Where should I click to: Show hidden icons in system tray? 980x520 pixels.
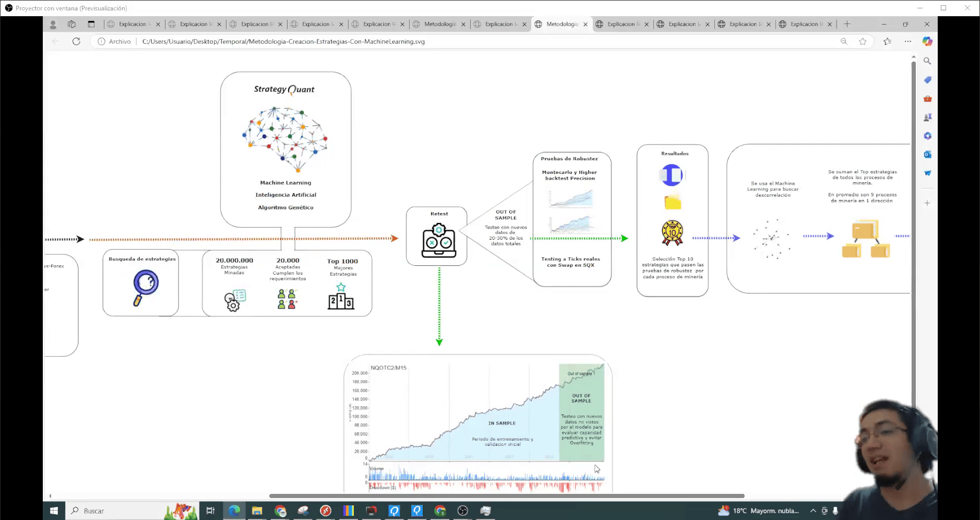coord(812,511)
